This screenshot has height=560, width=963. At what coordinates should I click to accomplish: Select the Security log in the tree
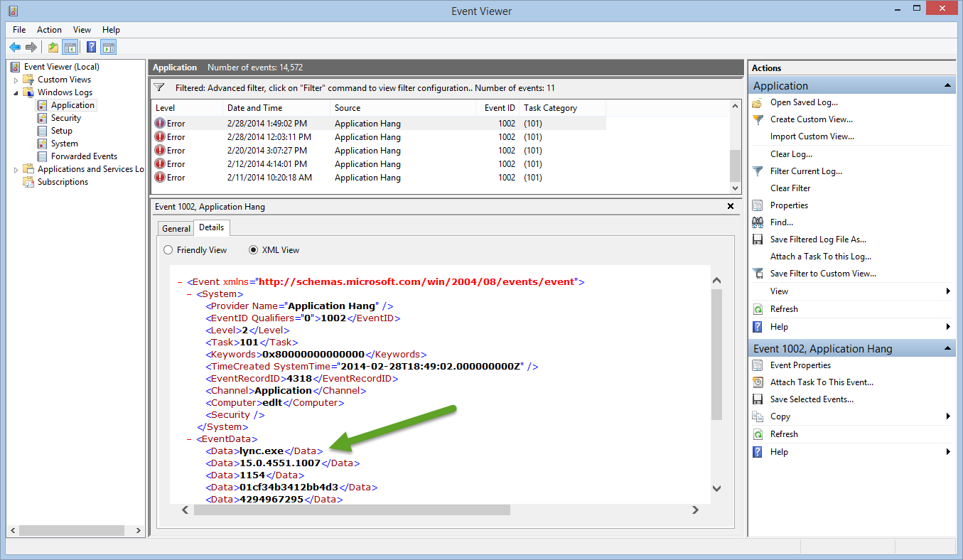click(65, 118)
